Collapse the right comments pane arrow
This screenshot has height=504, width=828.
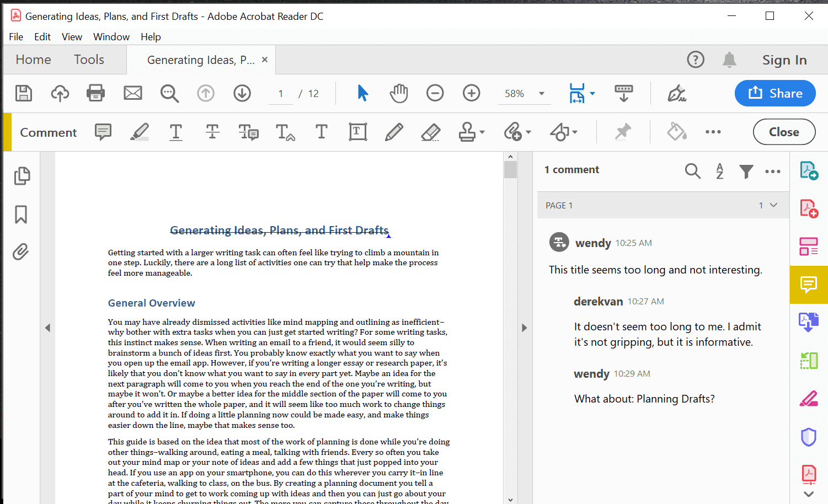(x=524, y=328)
